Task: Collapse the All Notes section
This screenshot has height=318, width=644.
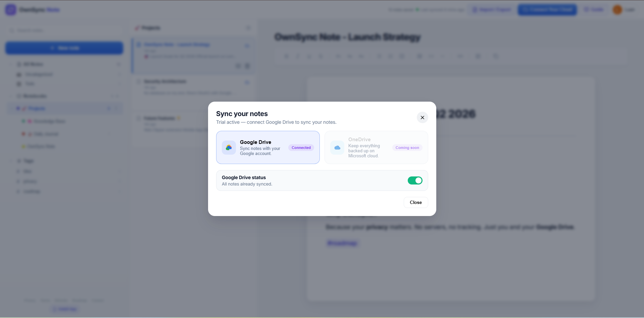Action: click(x=11, y=64)
